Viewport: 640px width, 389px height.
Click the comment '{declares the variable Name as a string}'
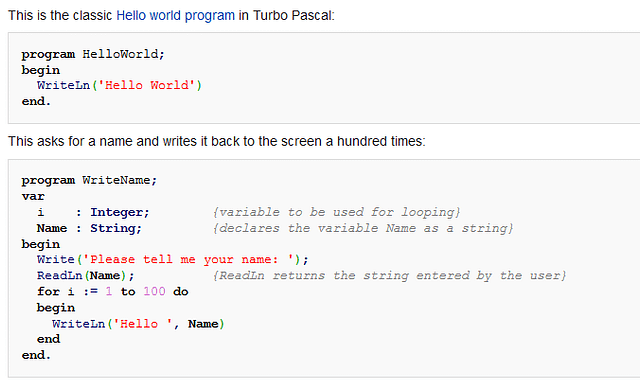(363, 228)
